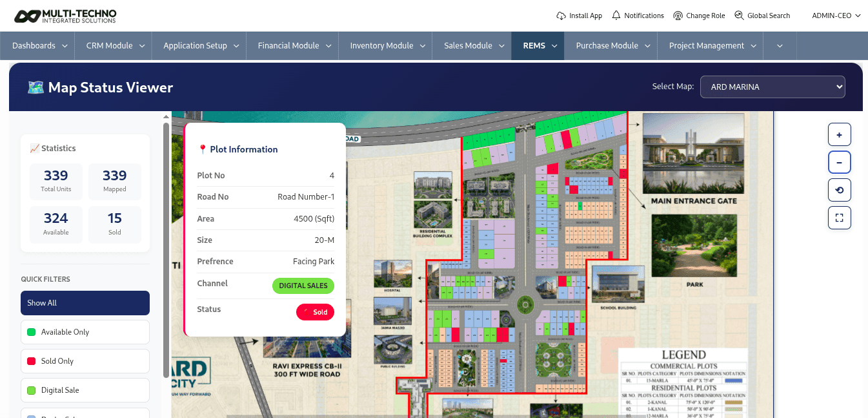868x418 pixels.
Task: Expand the Application Setup chevron
Action: tap(236, 46)
